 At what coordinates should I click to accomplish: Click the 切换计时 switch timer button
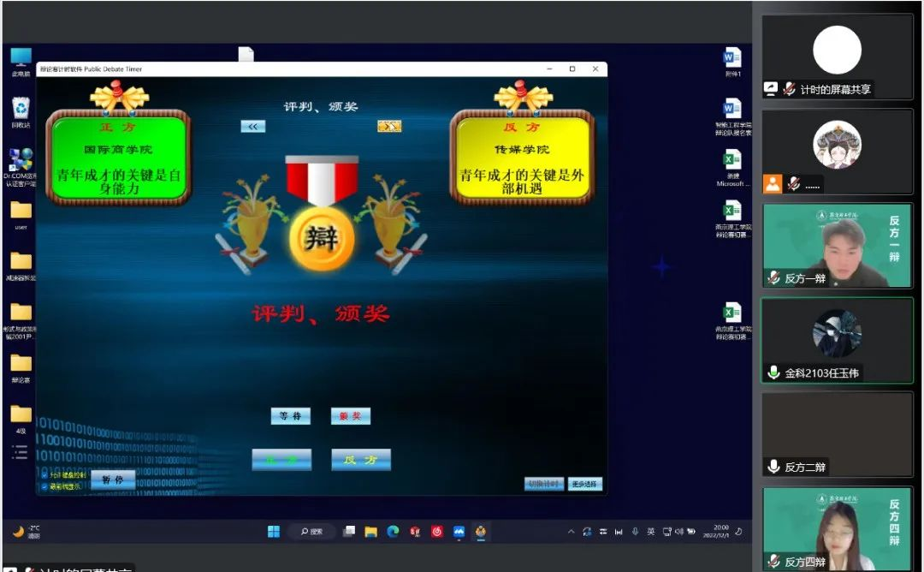click(543, 484)
